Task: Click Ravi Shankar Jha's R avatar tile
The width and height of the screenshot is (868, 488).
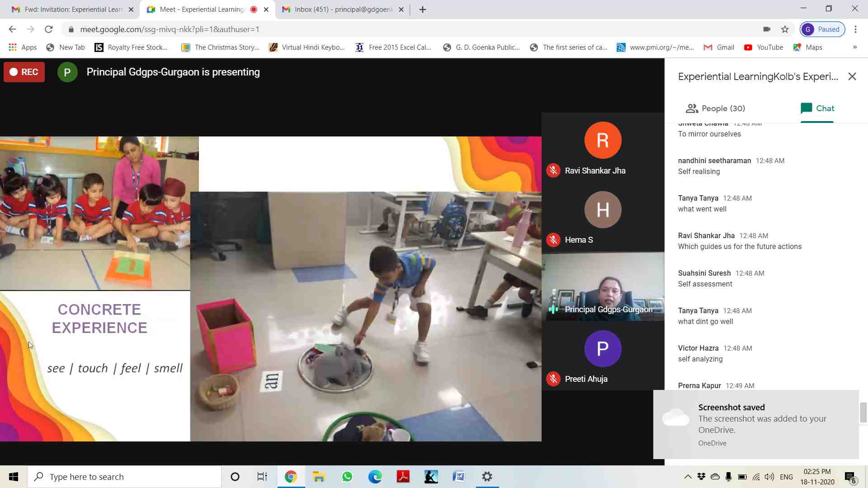Action: click(603, 140)
